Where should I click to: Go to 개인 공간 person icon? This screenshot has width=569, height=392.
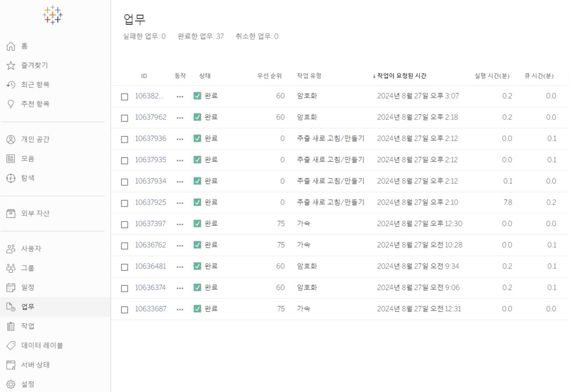click(11, 139)
